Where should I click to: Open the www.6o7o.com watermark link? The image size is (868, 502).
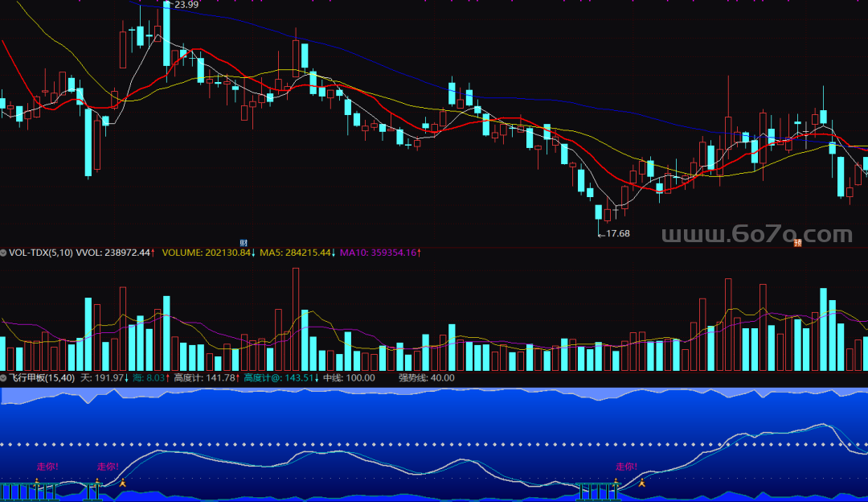(755, 235)
